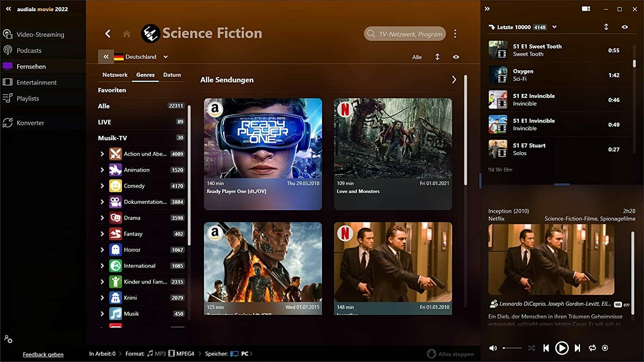Toggle repeat playback mode
The width and height of the screenshot is (644, 362).
click(x=592, y=348)
